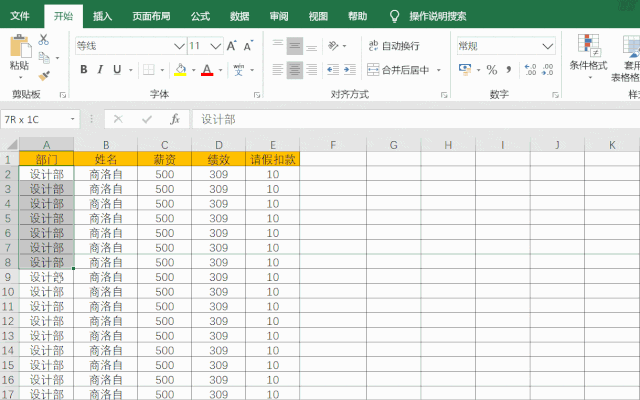Viewport: 640px width, 400px height.
Task: Open the font name 等线 dropdown
Action: click(x=179, y=46)
